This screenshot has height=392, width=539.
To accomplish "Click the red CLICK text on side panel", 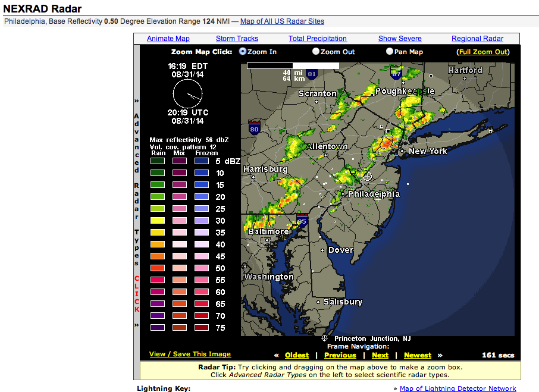I will point(137,294).
